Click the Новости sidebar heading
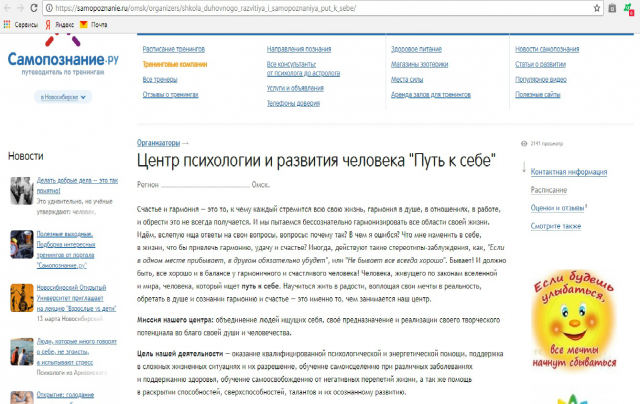This screenshot has height=404, width=640. [x=26, y=156]
